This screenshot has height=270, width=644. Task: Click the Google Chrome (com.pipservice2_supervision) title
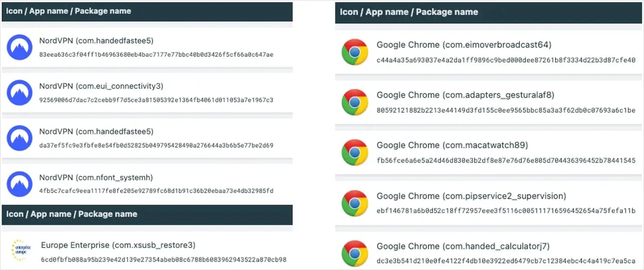click(471, 196)
